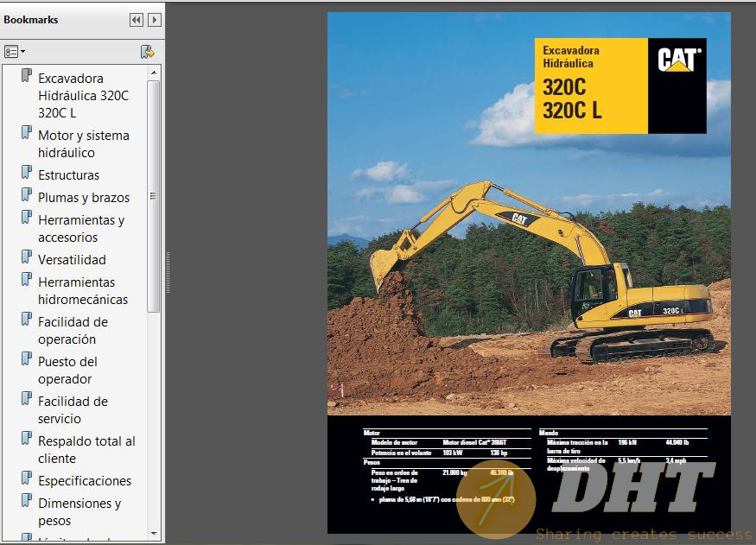Open the bookmarks Options dropdown menu
Image resolution: width=756 pixels, height=545 pixels.
tap(14, 52)
